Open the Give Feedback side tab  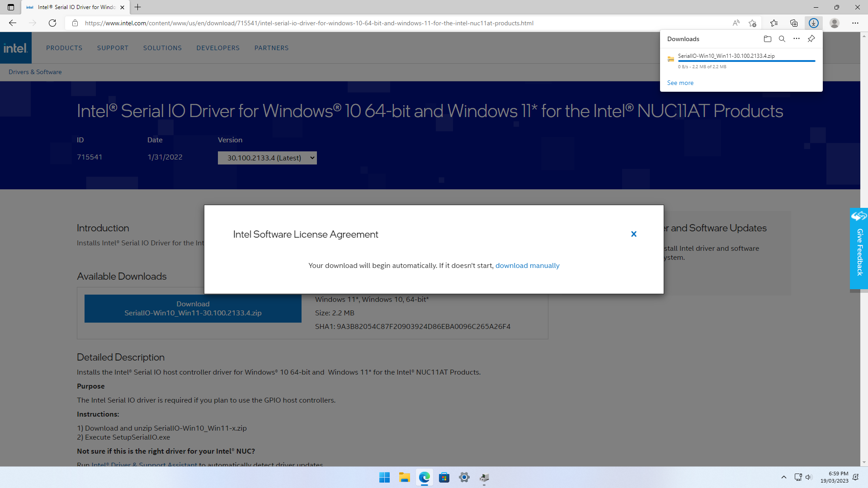tap(859, 249)
